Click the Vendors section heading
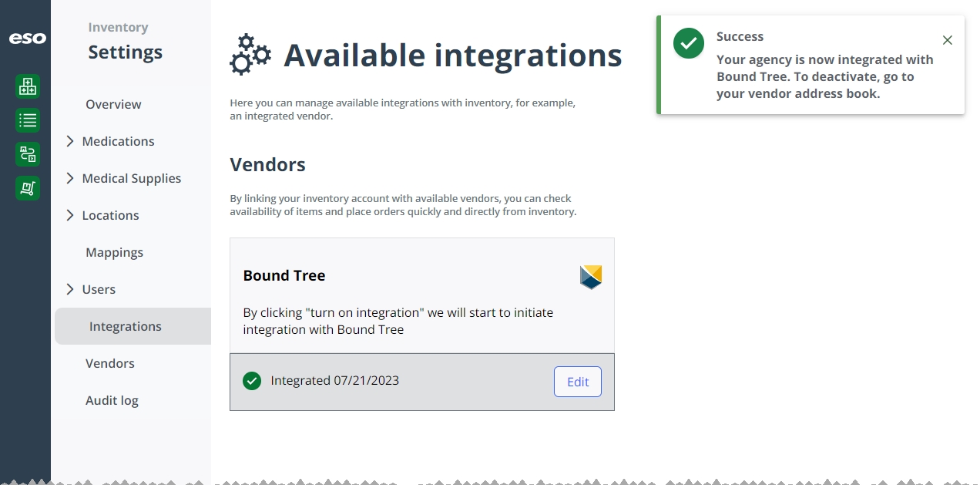 click(267, 164)
